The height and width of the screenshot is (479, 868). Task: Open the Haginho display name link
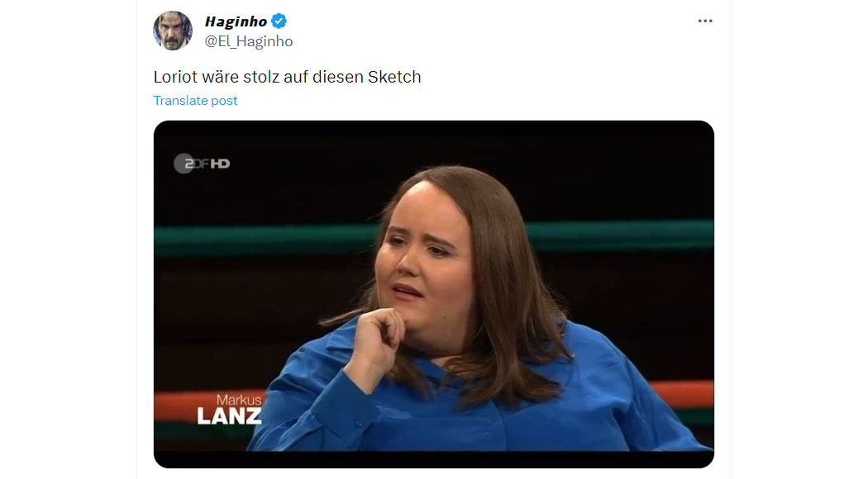tap(236, 21)
